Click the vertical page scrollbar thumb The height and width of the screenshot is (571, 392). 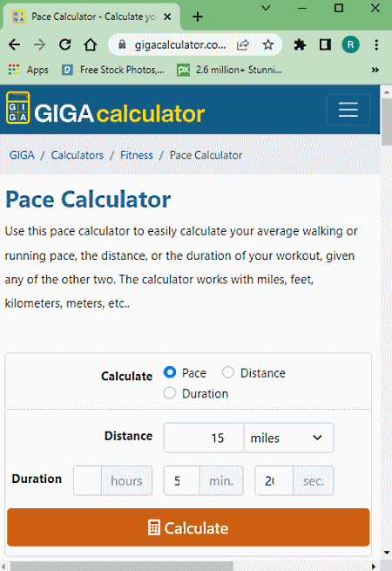point(386,122)
